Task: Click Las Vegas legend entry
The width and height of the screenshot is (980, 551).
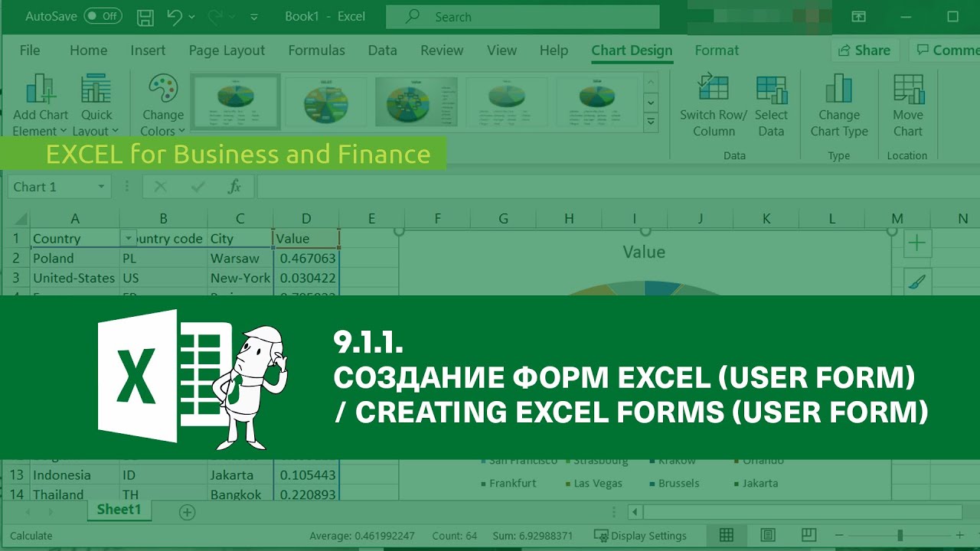Action: click(x=593, y=484)
